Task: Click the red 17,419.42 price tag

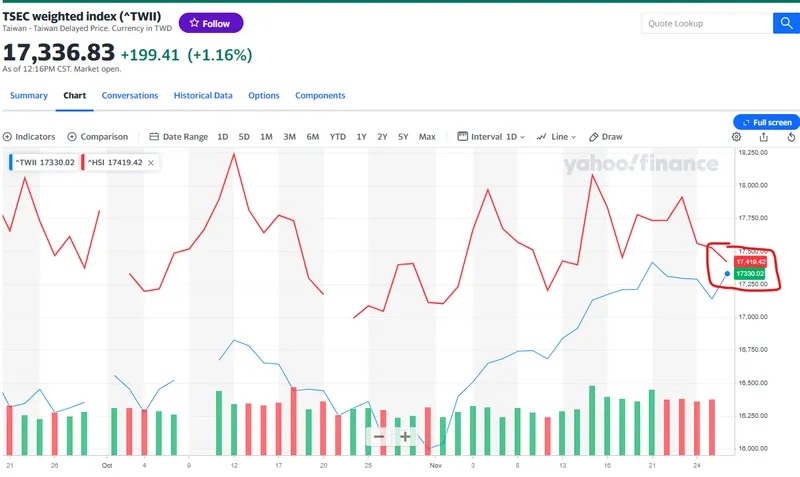Action: [750, 262]
